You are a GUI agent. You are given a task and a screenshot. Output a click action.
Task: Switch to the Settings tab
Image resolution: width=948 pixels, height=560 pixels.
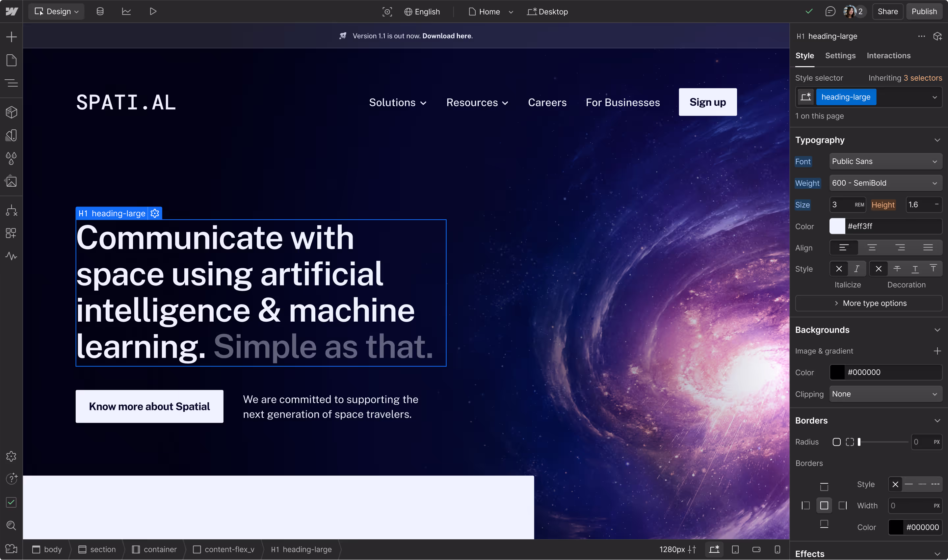(840, 55)
